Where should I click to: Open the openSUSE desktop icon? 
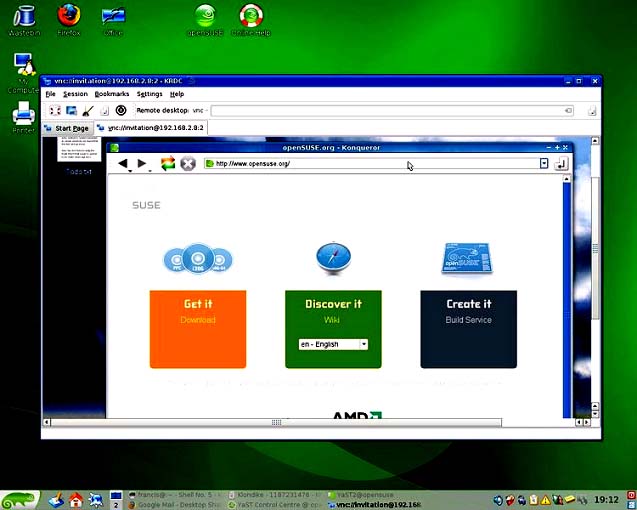[203, 17]
